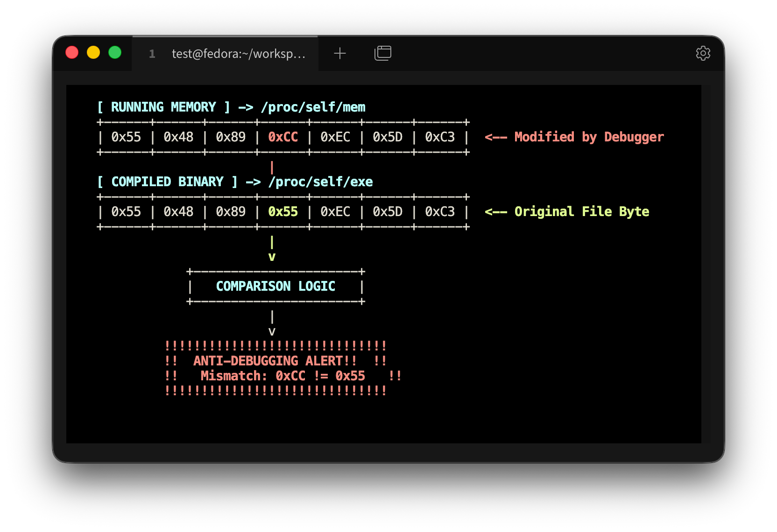Open the tab overview panes icon

(383, 53)
